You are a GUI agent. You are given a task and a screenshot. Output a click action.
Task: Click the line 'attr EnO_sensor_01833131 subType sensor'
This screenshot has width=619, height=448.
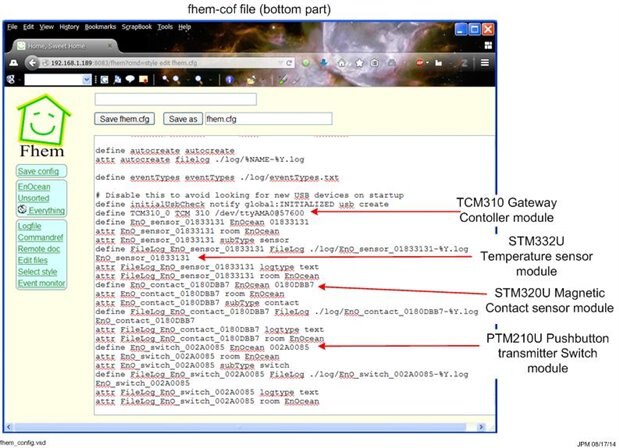(x=192, y=240)
